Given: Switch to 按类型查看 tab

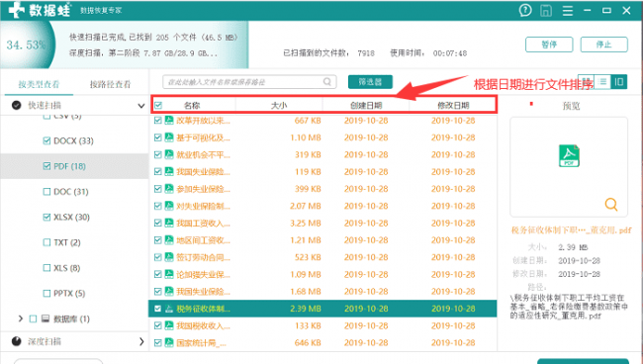Looking at the screenshot, I should tap(39, 84).
